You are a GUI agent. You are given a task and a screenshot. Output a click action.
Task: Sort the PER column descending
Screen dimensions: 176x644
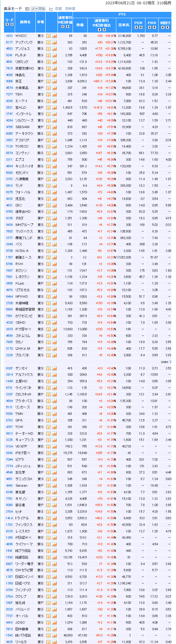[x=141, y=28]
